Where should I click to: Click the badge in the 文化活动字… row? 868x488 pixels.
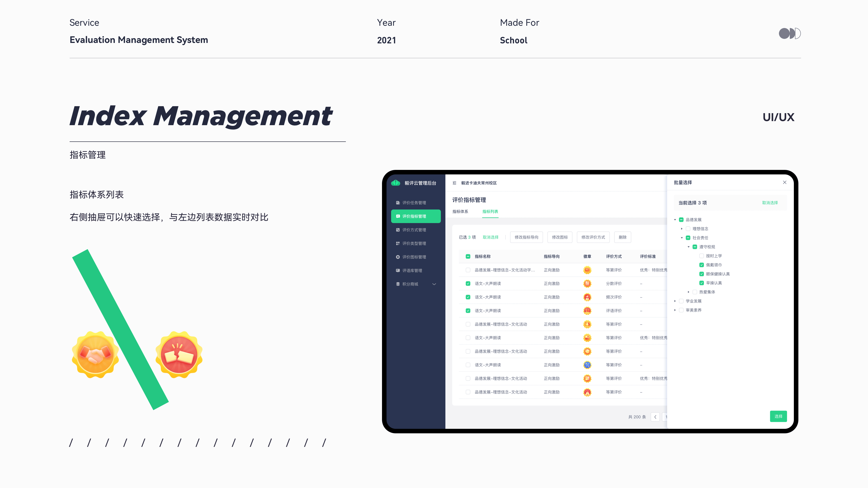(587, 270)
